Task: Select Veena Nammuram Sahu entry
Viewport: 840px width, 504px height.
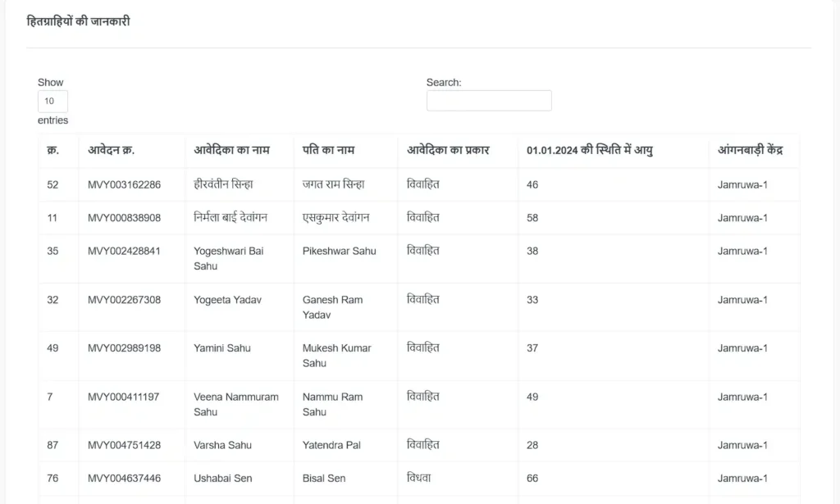Action: [x=236, y=405]
